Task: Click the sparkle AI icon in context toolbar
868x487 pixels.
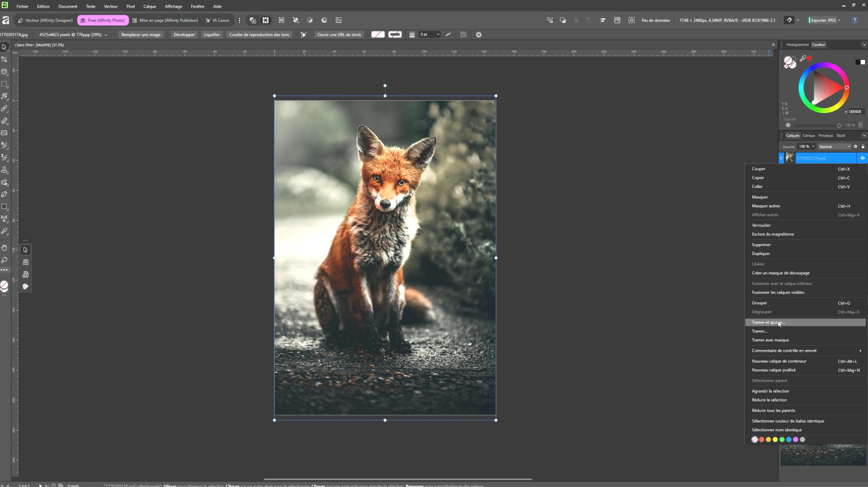Action: click(x=304, y=34)
